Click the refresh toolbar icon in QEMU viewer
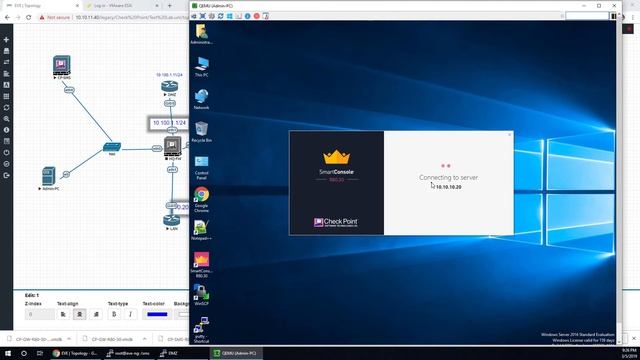Image resolution: width=640 pixels, height=360 pixels. pyautogui.click(x=221, y=16)
